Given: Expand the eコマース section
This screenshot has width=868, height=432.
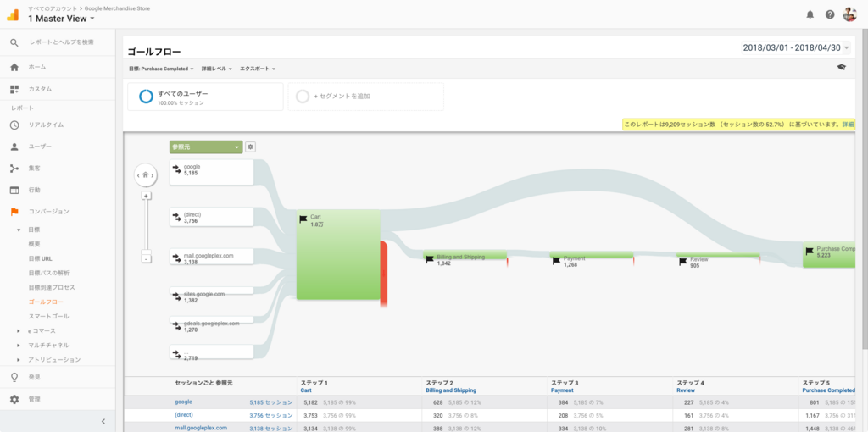Looking at the screenshot, I should click(x=19, y=331).
